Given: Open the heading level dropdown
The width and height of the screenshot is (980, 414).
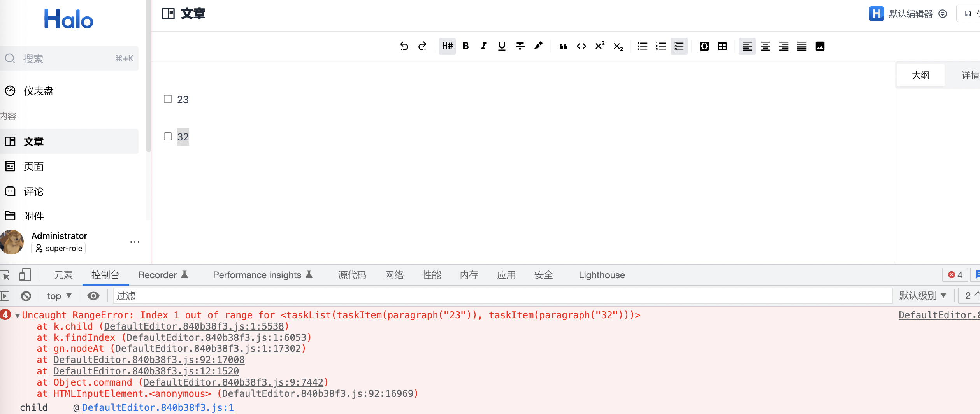Looking at the screenshot, I should coord(448,46).
